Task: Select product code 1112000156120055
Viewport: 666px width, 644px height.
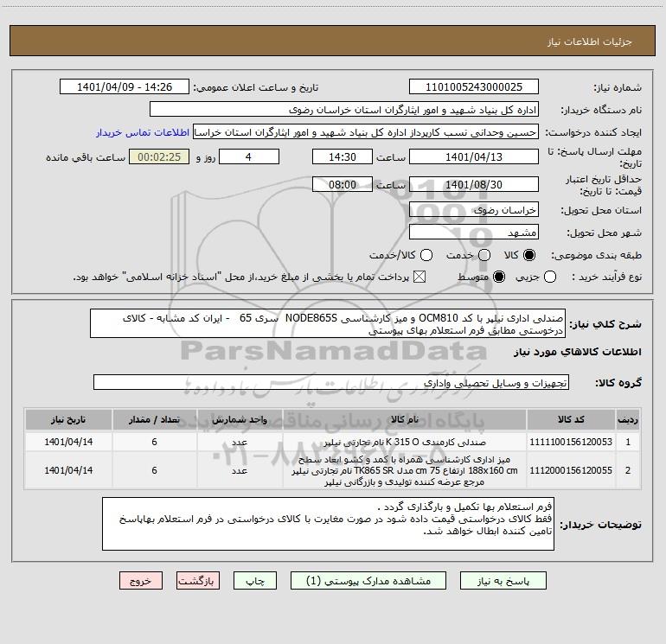Action: click(x=571, y=470)
